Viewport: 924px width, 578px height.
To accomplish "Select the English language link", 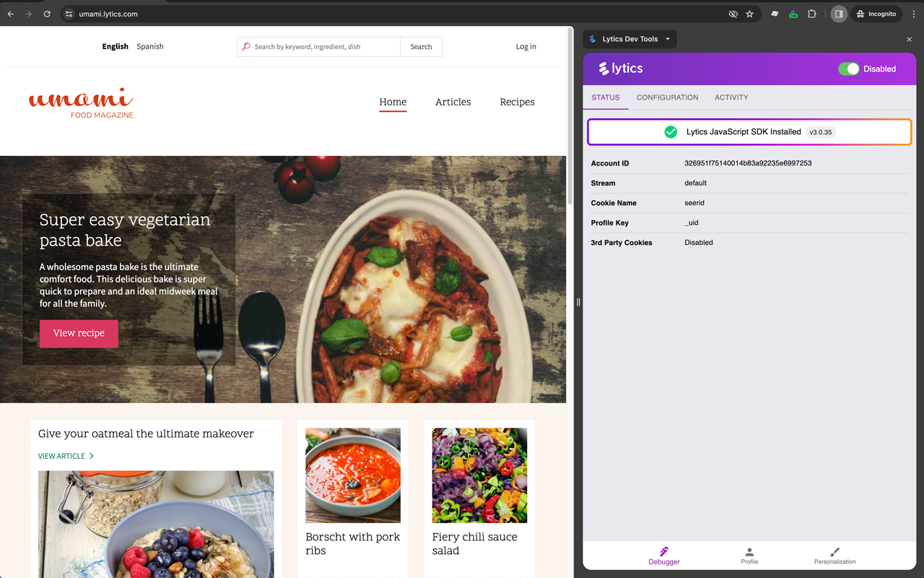I will 115,46.
